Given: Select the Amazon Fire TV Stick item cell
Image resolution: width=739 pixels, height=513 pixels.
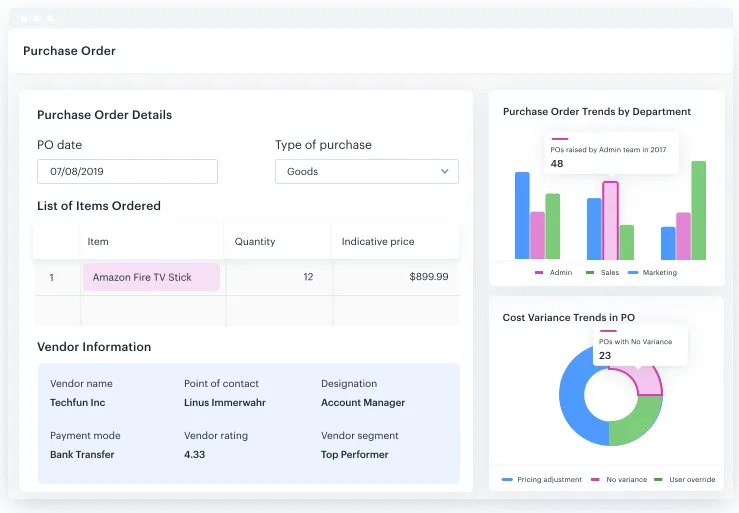Looking at the screenshot, I should click(x=151, y=277).
